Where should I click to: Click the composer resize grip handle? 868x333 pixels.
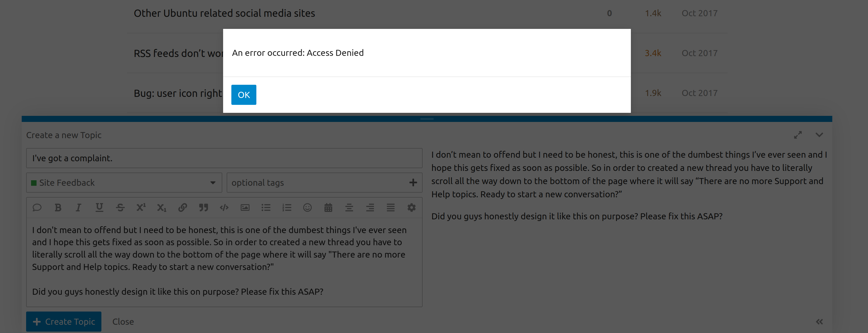(x=427, y=119)
